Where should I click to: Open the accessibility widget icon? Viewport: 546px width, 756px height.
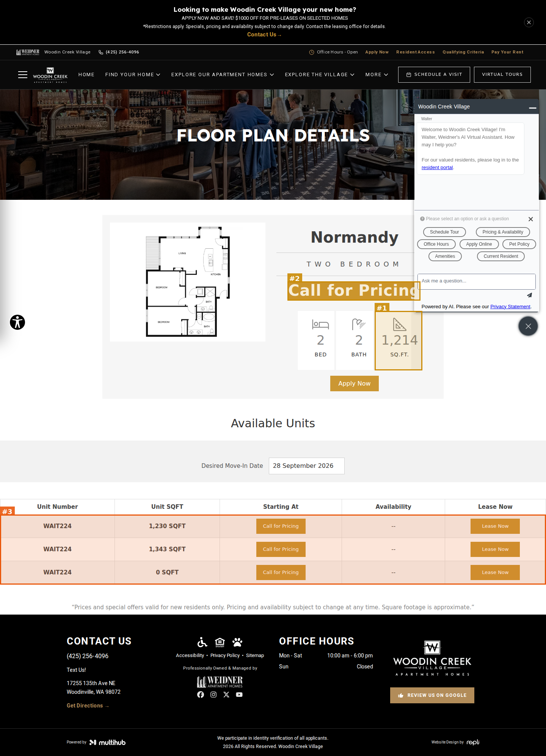click(17, 322)
